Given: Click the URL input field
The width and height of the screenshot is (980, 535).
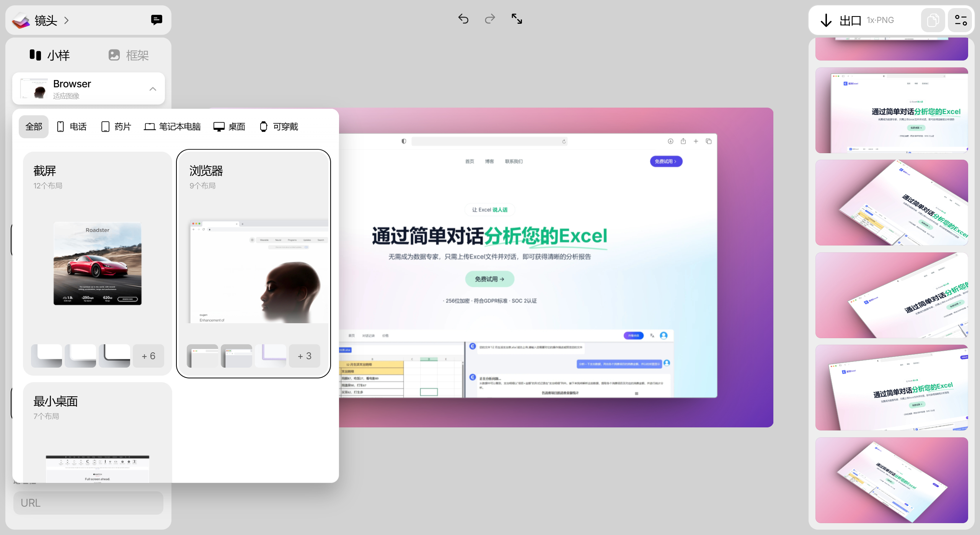Looking at the screenshot, I should click(x=88, y=503).
